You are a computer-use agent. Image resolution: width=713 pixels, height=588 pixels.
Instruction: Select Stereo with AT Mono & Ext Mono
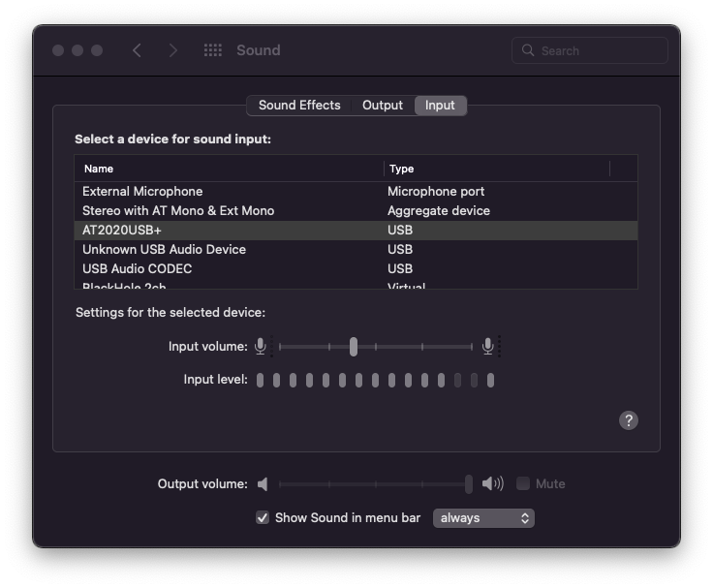pos(356,211)
